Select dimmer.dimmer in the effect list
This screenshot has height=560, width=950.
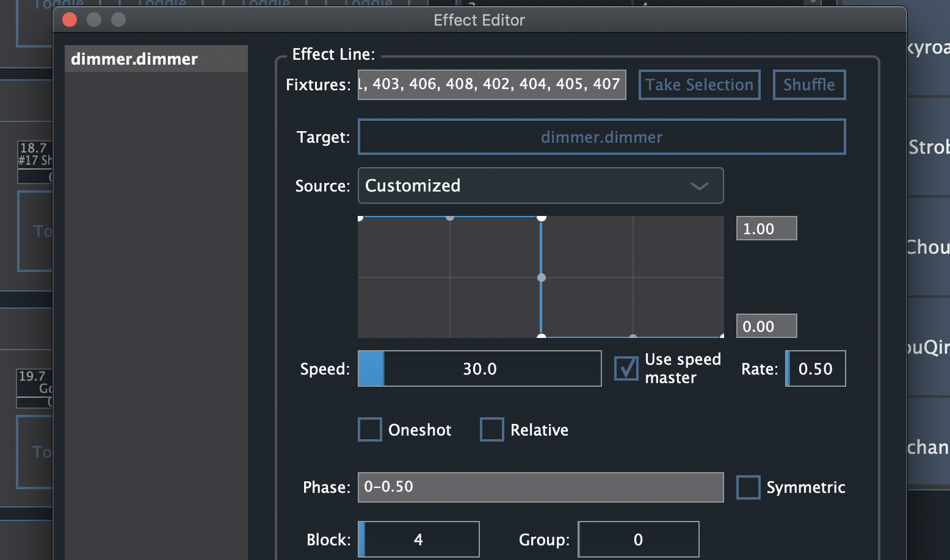coord(156,59)
